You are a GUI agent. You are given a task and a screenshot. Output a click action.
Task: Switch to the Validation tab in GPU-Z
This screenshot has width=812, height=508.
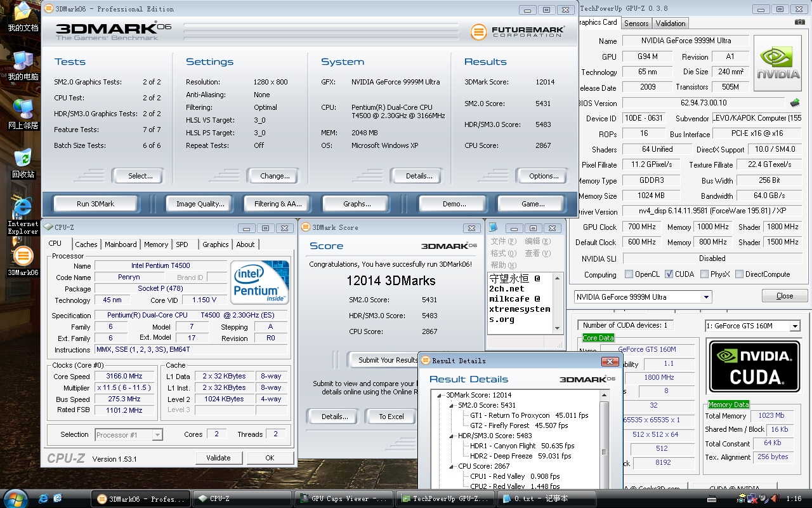coord(671,23)
